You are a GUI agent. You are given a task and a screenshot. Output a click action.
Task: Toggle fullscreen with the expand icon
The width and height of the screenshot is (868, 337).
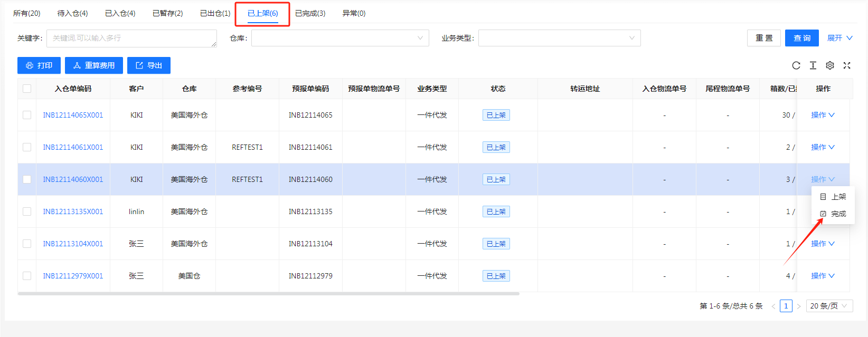[x=847, y=65]
